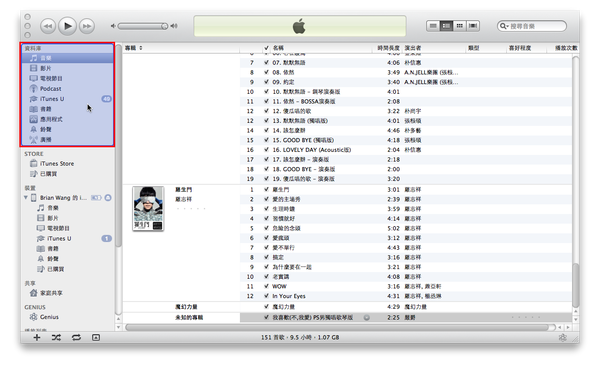Open 影片 under the Brian Wang device
600x374 pixels.
click(53, 218)
